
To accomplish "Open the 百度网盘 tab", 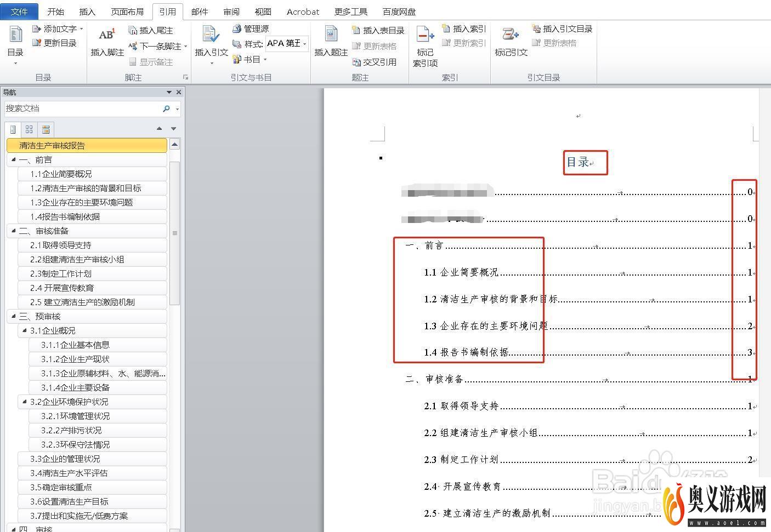I will click(x=399, y=12).
